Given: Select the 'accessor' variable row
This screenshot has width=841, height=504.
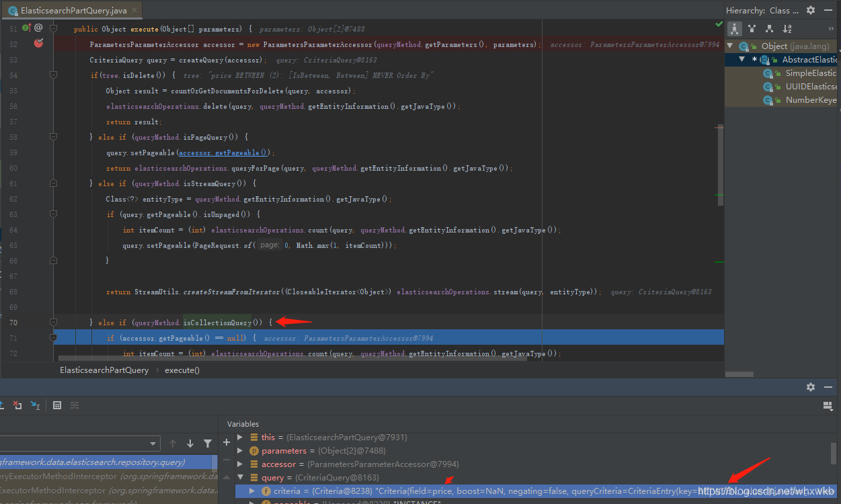Looking at the screenshot, I should click(535, 464).
